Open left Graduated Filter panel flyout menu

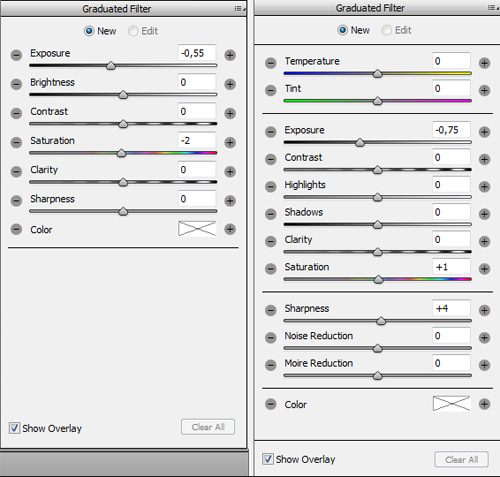239,8
